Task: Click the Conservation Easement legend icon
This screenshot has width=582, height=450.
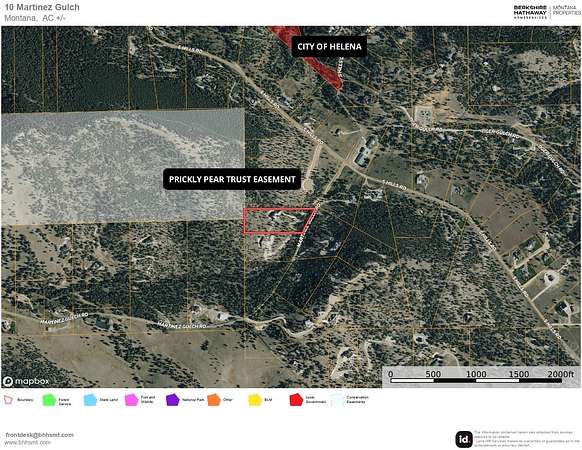Action: tap(337, 400)
